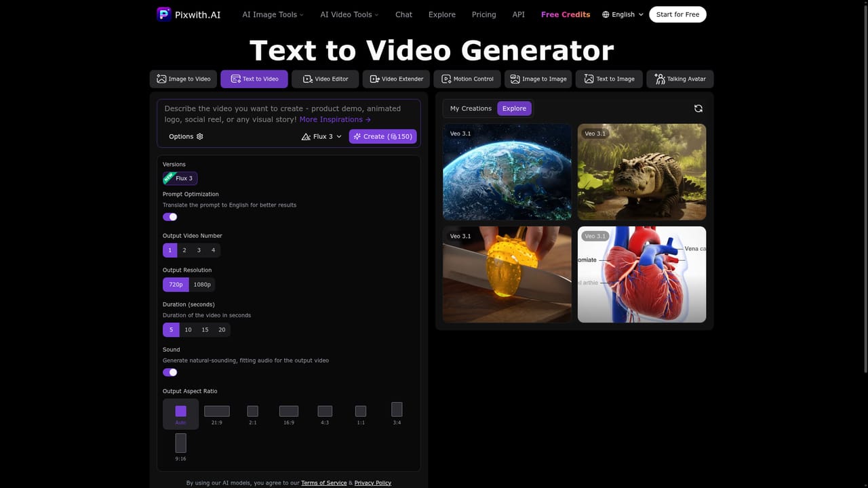
Task: Expand the AI Video Tools menu
Action: tap(349, 14)
